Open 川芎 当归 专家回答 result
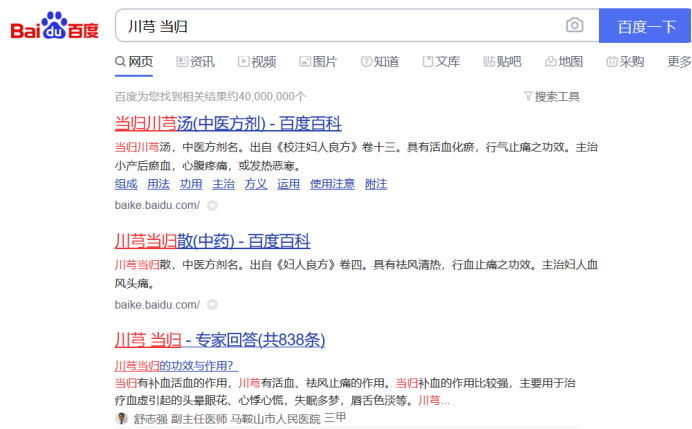The width and height of the screenshot is (692, 429). coord(220,339)
